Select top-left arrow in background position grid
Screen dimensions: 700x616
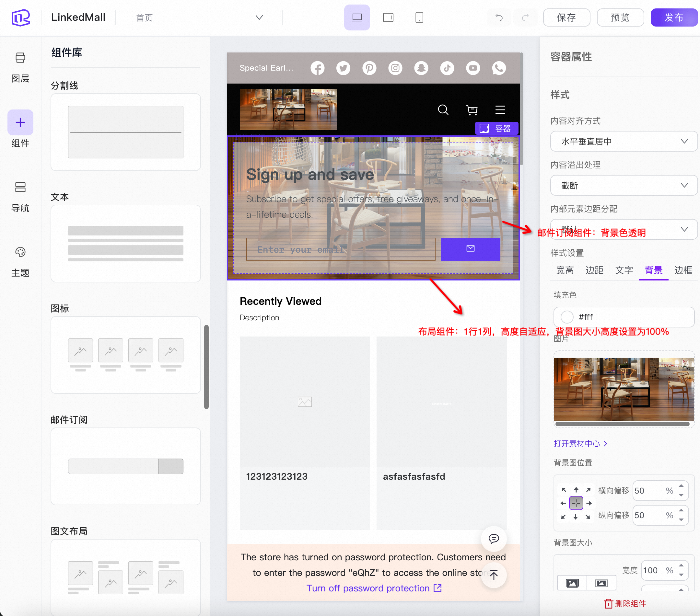tap(564, 490)
